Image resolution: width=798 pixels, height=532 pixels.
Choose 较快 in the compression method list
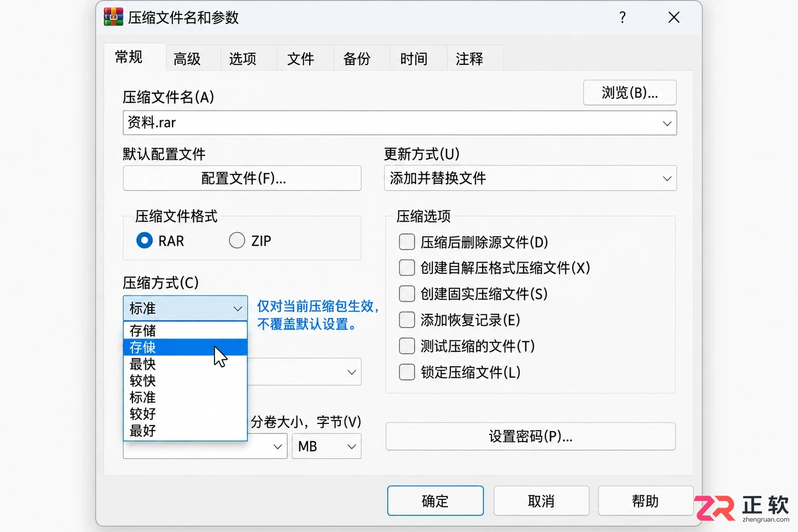pyautogui.click(x=185, y=381)
